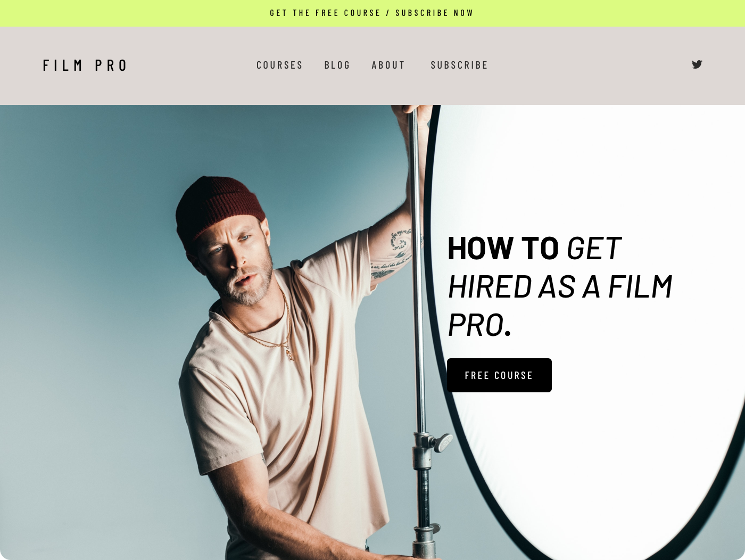This screenshot has width=745, height=560.
Task: Open the Twitter icon link
Action: 697,64
